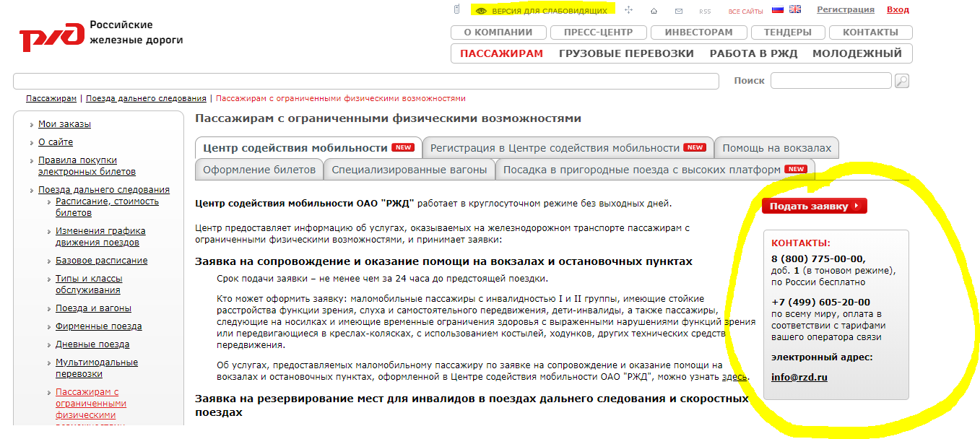The image size is (980, 439).
Task: Click the red Подать заявку button
Action: [814, 206]
